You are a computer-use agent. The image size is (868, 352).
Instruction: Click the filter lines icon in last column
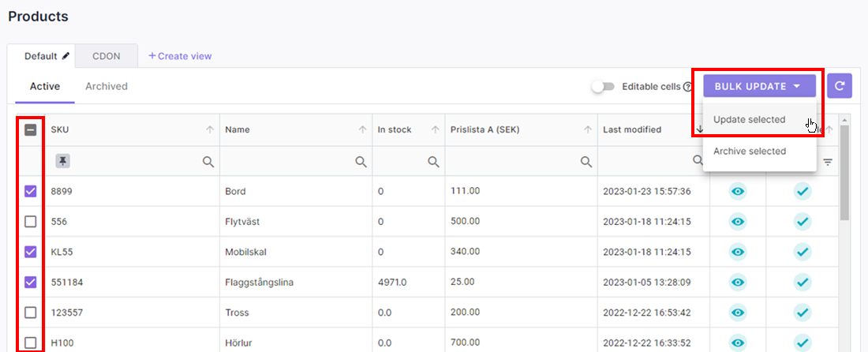(828, 162)
